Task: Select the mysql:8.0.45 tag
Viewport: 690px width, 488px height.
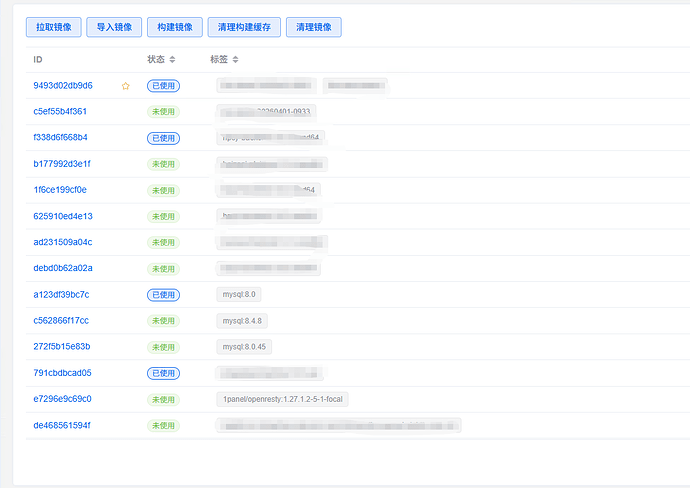Action: pyautogui.click(x=244, y=347)
